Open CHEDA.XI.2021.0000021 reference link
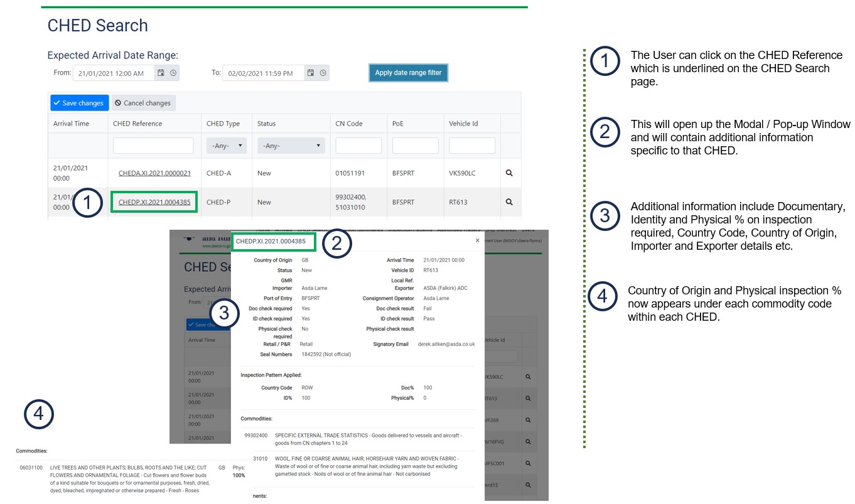The height and width of the screenshot is (504, 855). [x=154, y=173]
